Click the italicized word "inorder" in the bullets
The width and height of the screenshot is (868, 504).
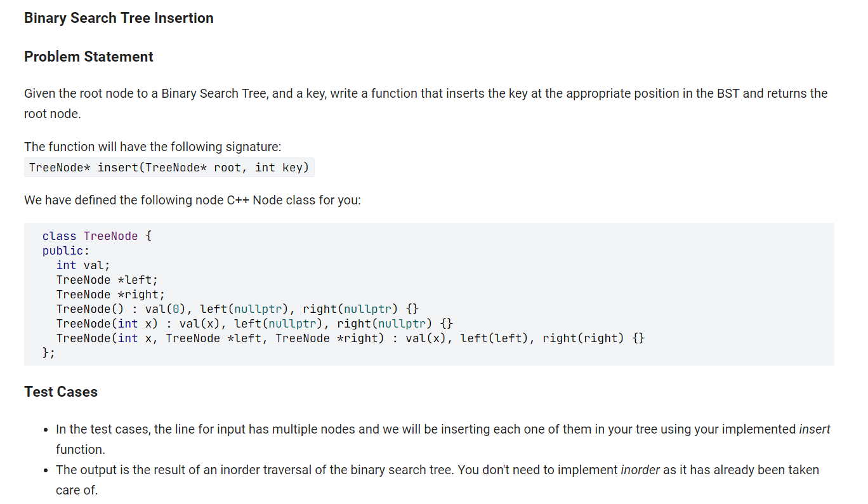[640, 470]
